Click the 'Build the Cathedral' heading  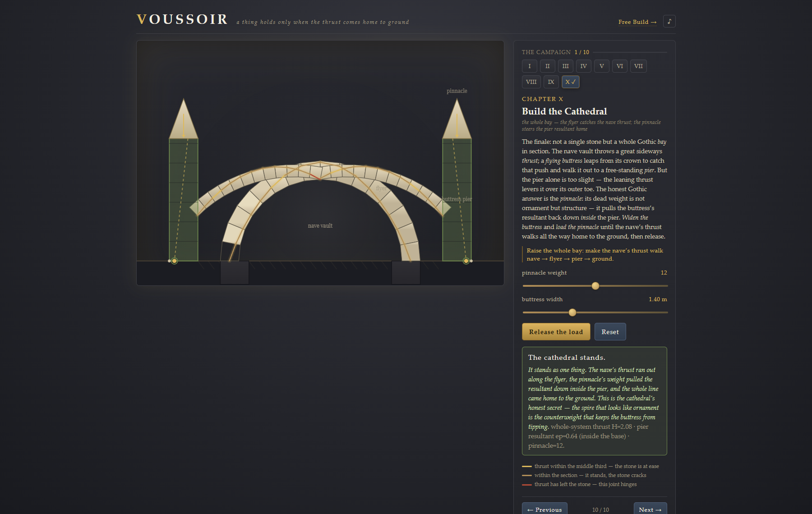(x=564, y=111)
